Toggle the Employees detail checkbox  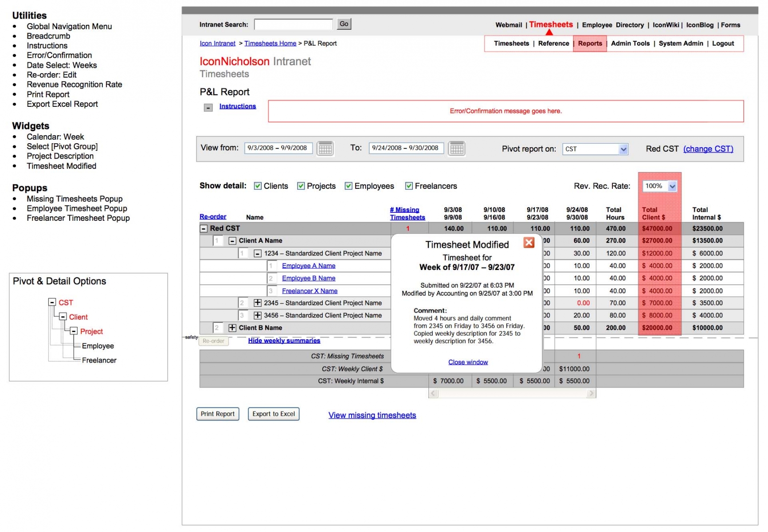click(x=349, y=186)
